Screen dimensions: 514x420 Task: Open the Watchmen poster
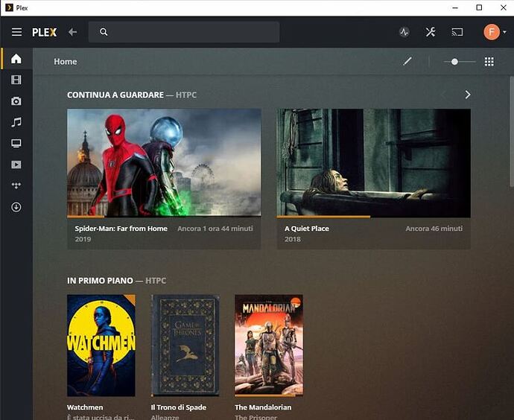click(x=101, y=346)
